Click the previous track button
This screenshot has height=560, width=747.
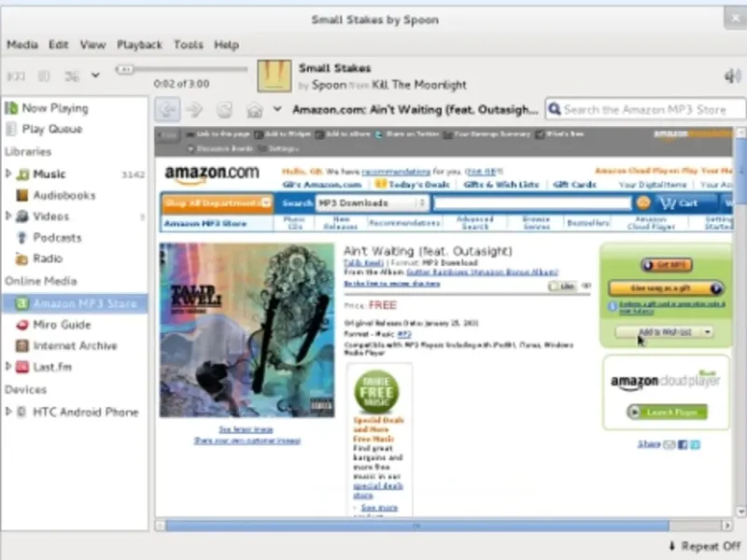pyautogui.click(x=16, y=77)
